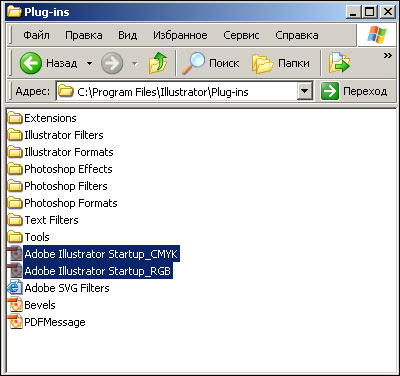Open the Вид menu
This screenshot has width=400, height=376.
pyautogui.click(x=128, y=35)
